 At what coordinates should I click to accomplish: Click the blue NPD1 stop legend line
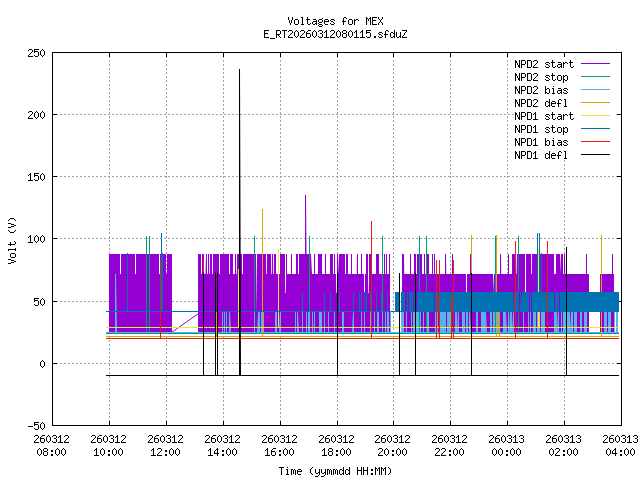coord(596,129)
